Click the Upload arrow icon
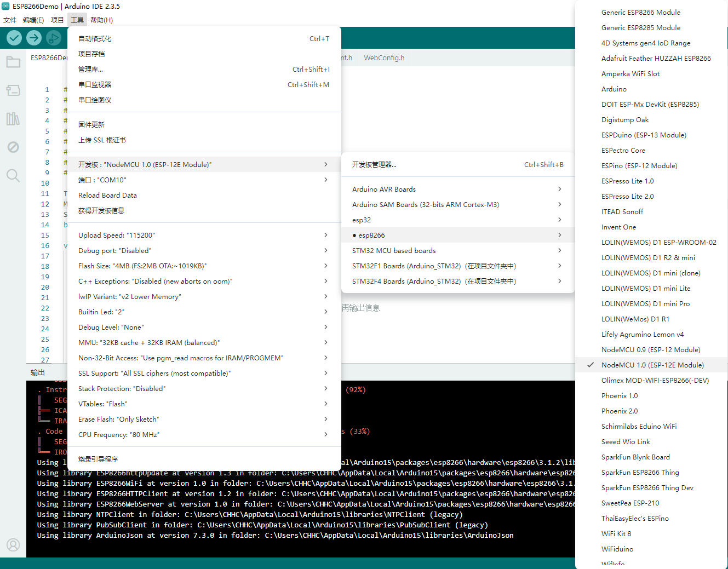Screen dimensions: 728x569 [34, 38]
